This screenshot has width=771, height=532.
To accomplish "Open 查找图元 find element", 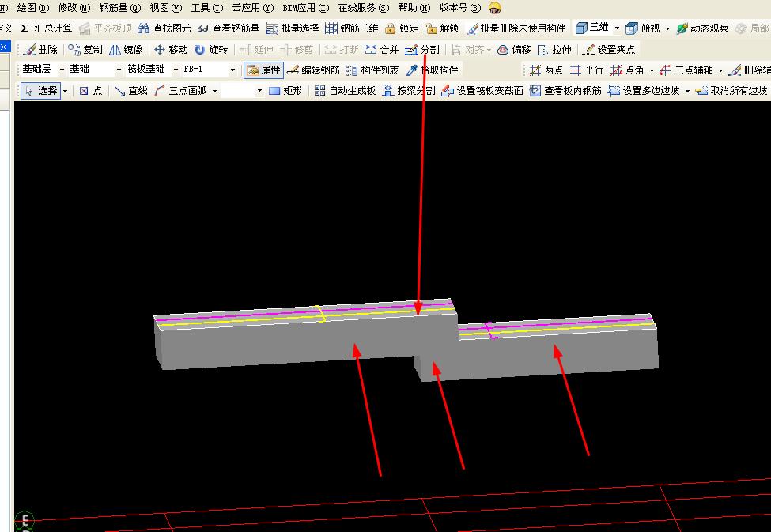I will [164, 28].
